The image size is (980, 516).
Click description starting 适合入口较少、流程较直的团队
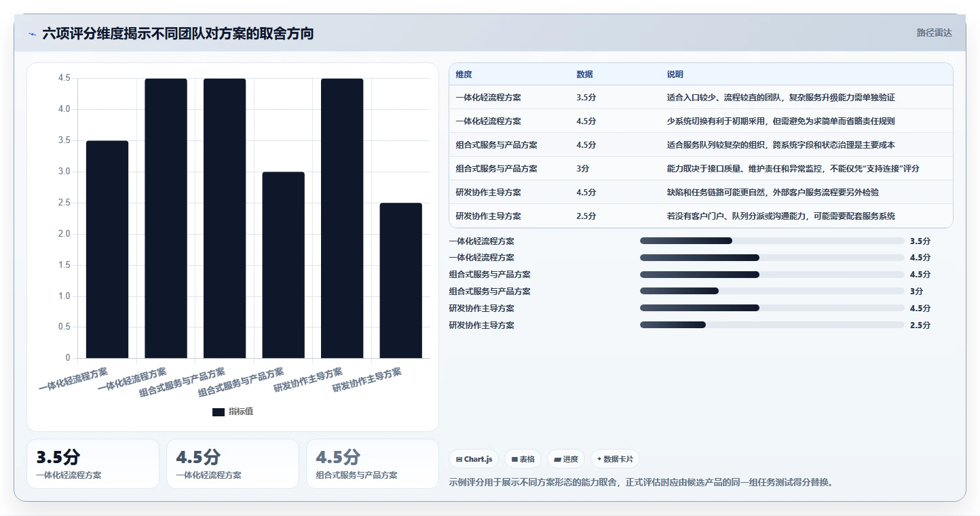[781, 98]
